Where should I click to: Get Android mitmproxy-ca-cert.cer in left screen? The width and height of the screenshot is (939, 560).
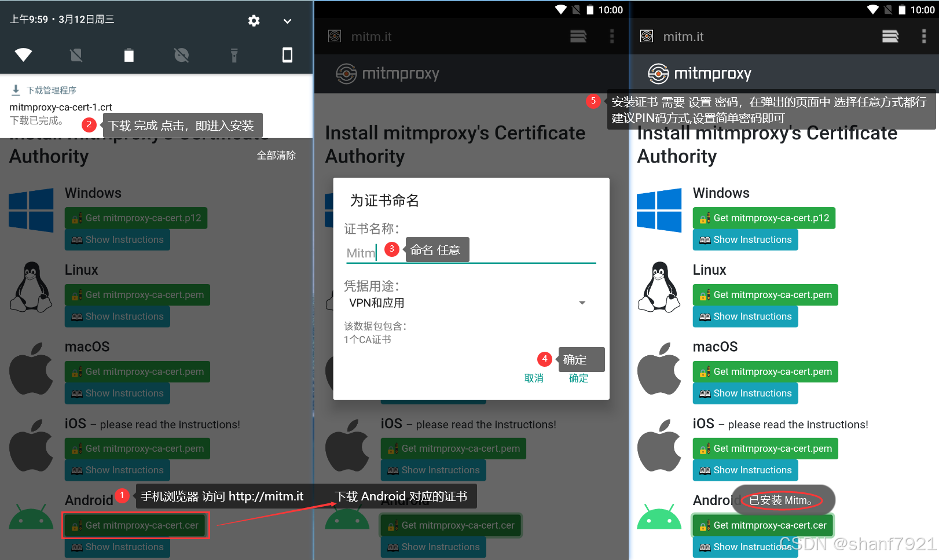coord(136,525)
